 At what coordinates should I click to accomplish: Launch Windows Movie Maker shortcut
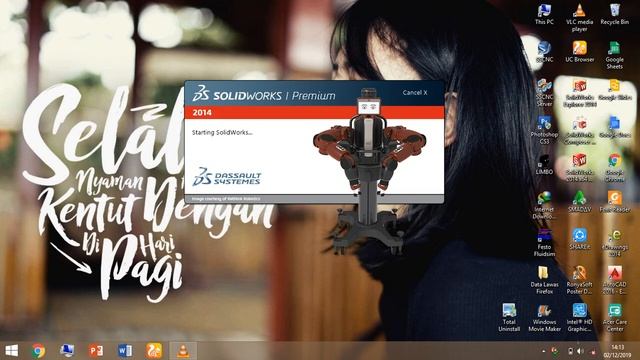(544, 318)
